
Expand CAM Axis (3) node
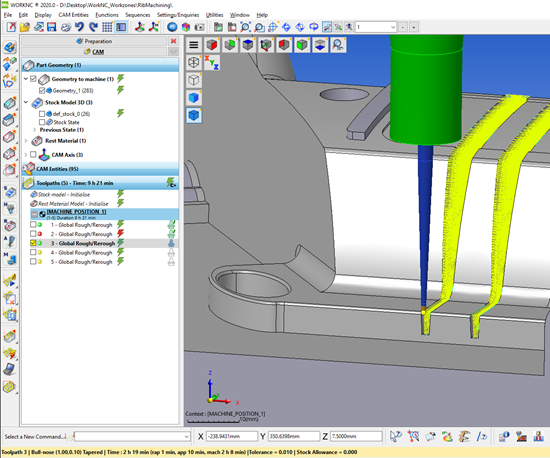(x=26, y=154)
